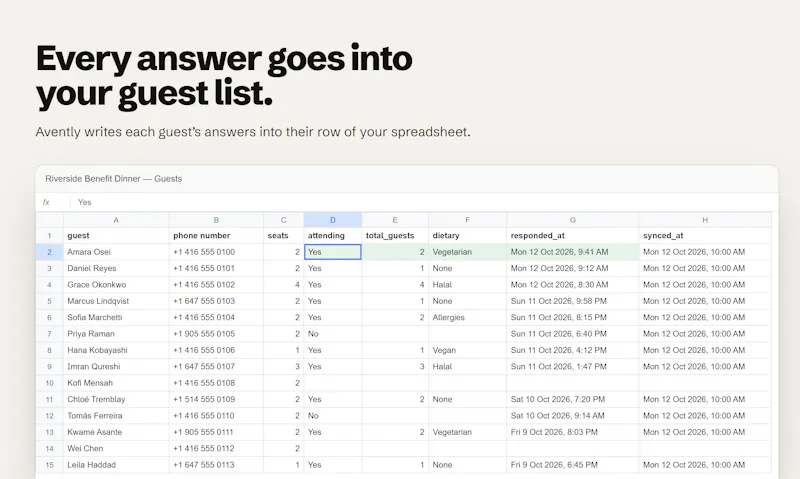Select the Priya Raman cell
This screenshot has height=479, width=800.
point(116,334)
